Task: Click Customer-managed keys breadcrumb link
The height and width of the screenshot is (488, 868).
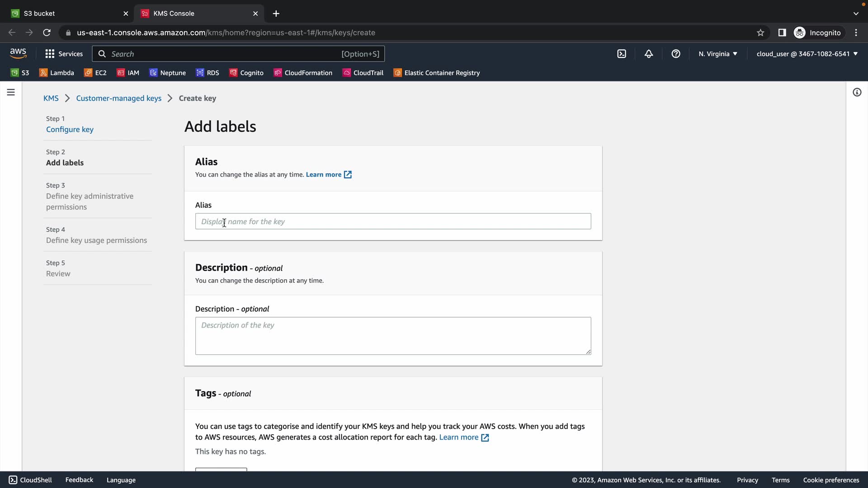Action: [x=118, y=98]
